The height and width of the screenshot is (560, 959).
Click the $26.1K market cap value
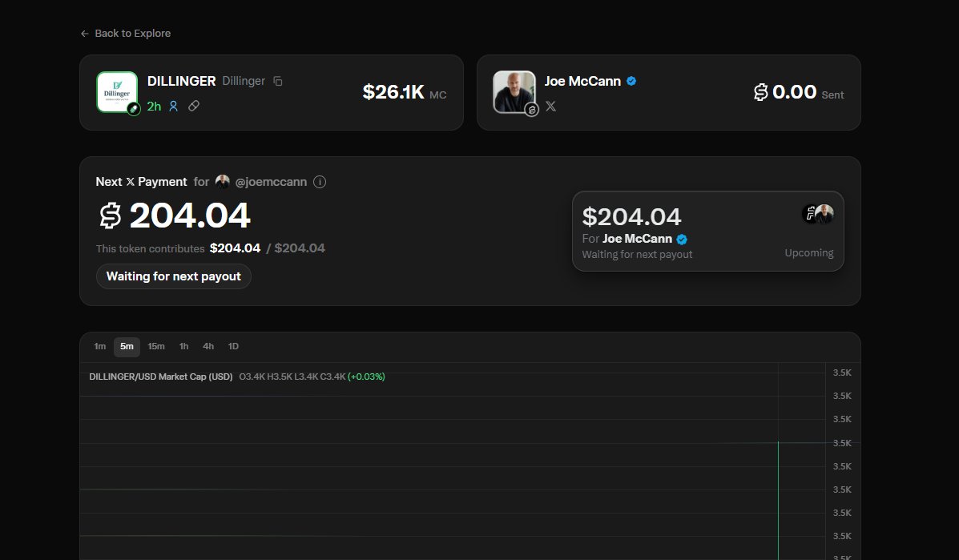tap(393, 92)
